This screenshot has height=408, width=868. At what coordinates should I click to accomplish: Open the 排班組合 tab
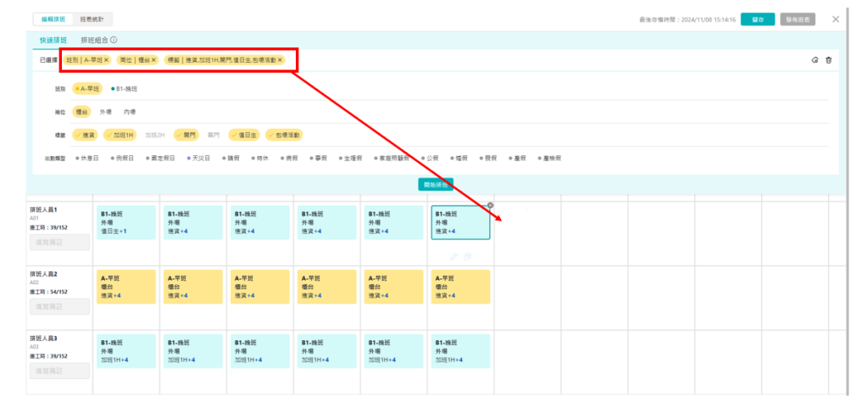[94, 40]
